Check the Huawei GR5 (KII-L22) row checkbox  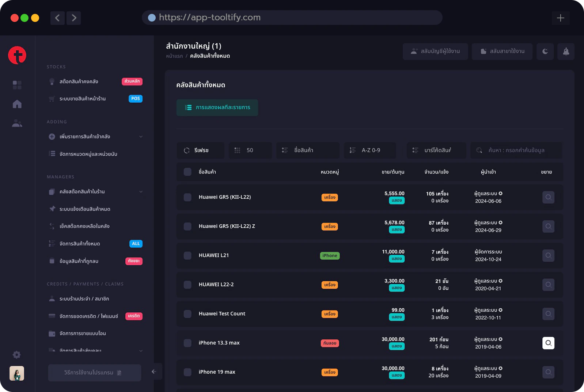(x=187, y=197)
